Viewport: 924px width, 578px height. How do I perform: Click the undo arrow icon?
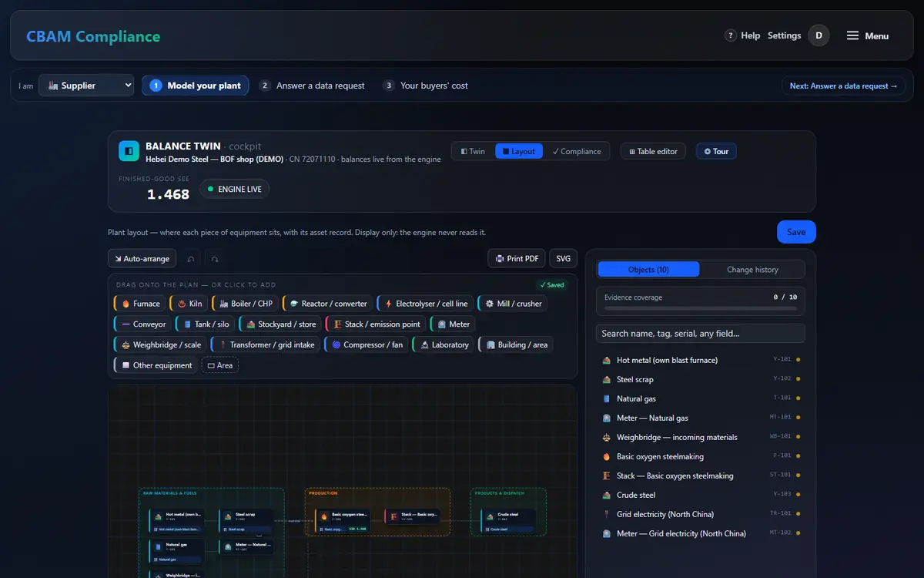pyautogui.click(x=191, y=259)
